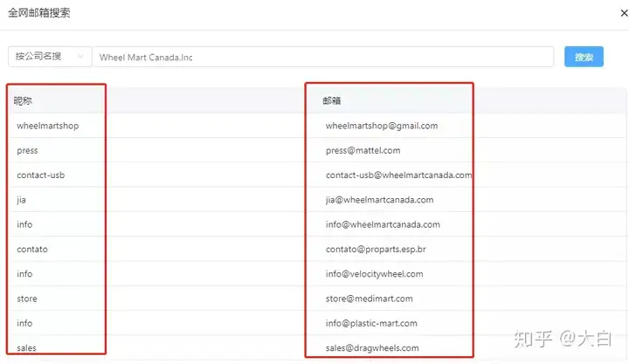Select nickname sales

pos(26,348)
